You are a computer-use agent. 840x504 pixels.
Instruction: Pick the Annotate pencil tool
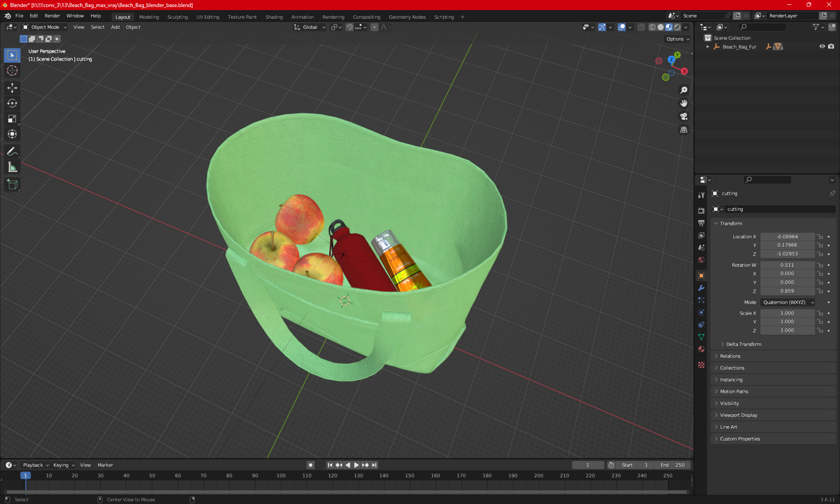click(12, 151)
